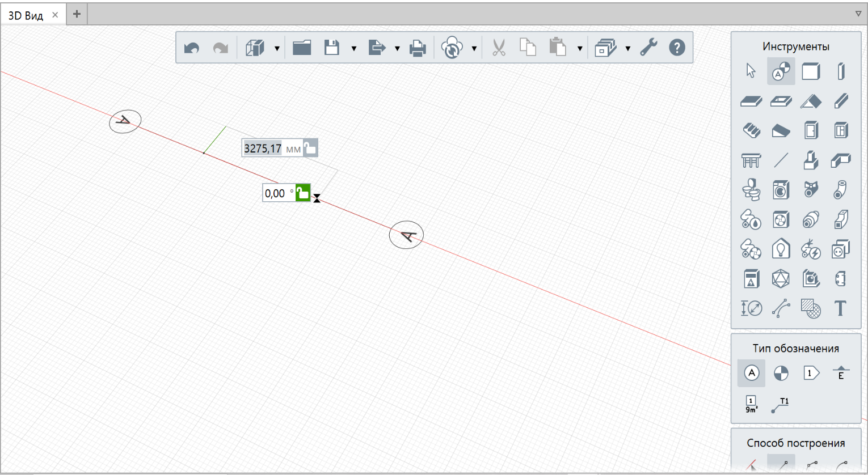The height and width of the screenshot is (475, 868).
Task: Expand the dropdown beside the Save icon
Action: (353, 49)
